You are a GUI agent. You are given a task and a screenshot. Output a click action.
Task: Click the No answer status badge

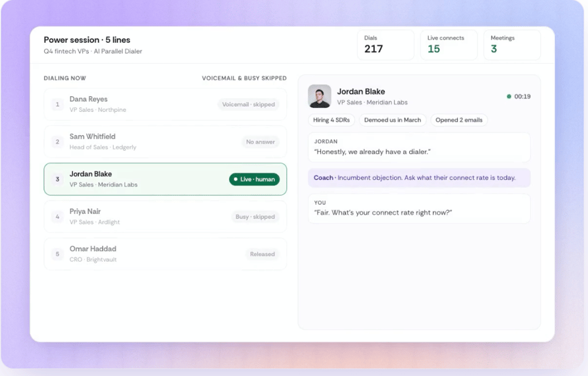260,142
